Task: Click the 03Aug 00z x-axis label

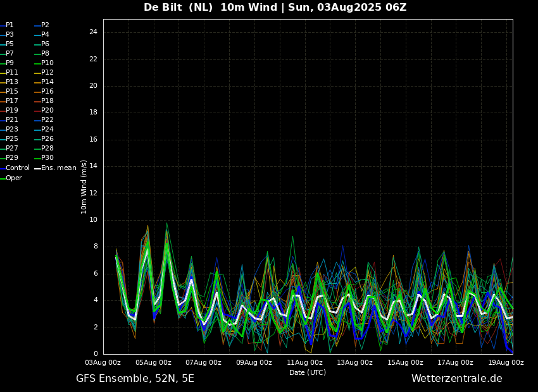Action: coord(103,363)
